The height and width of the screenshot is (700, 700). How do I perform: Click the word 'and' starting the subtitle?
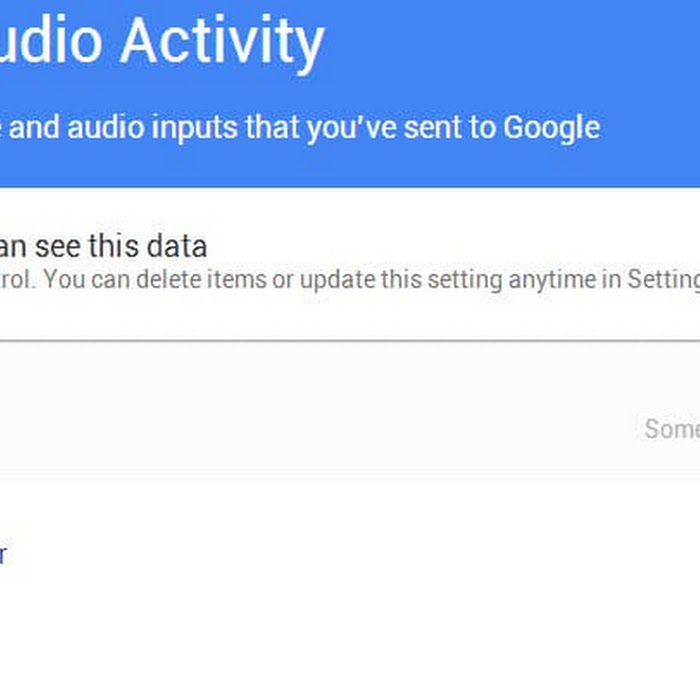(x=34, y=127)
